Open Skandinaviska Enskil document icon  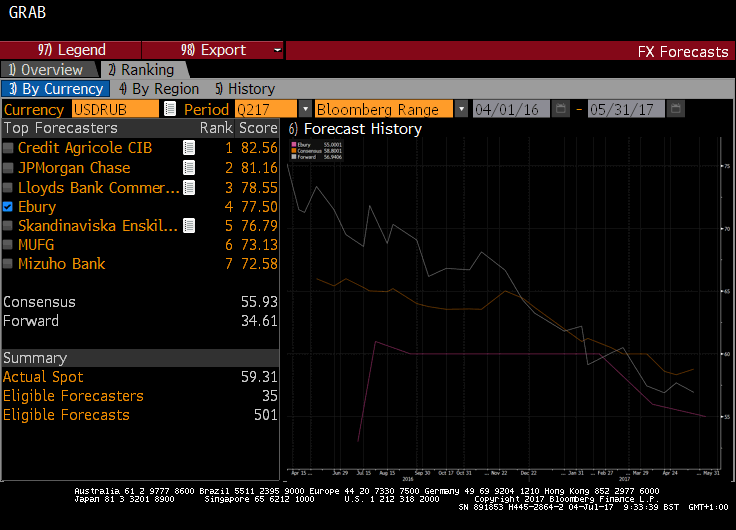tap(189, 226)
